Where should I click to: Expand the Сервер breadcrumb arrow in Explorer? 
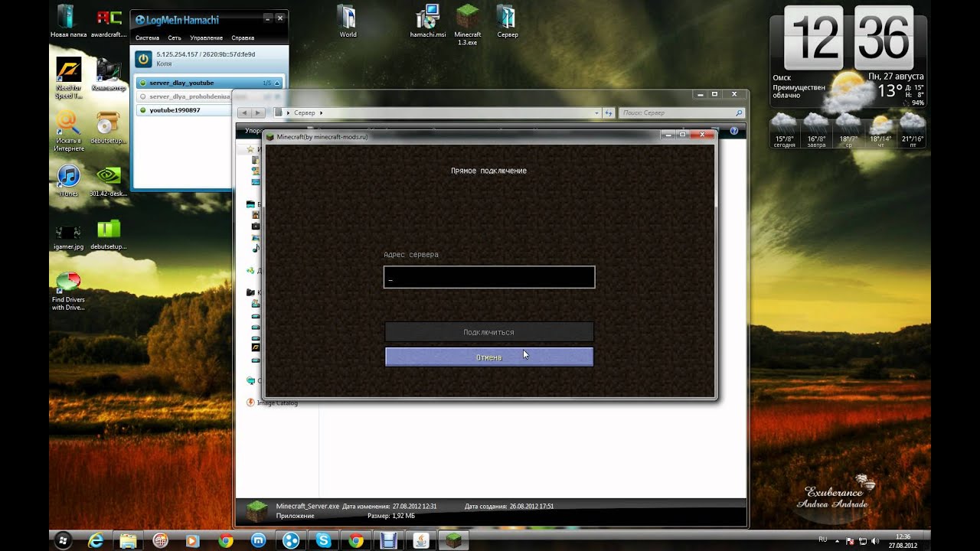(x=321, y=112)
